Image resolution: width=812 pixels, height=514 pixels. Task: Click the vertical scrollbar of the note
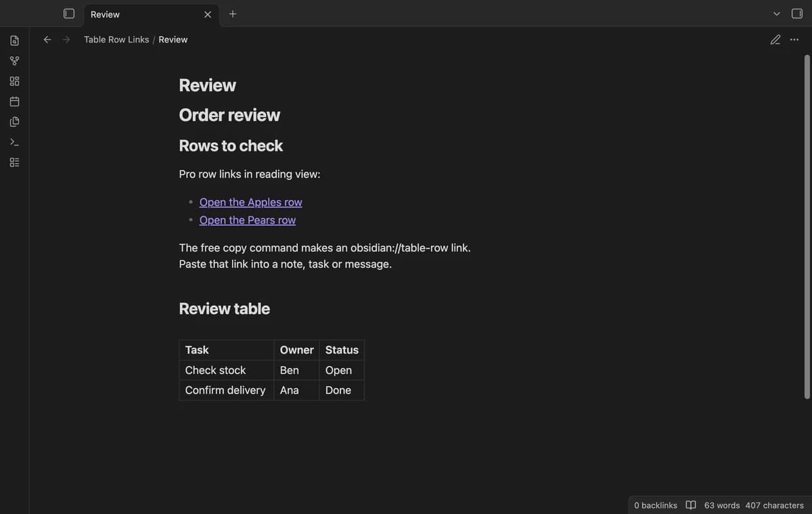(x=807, y=227)
